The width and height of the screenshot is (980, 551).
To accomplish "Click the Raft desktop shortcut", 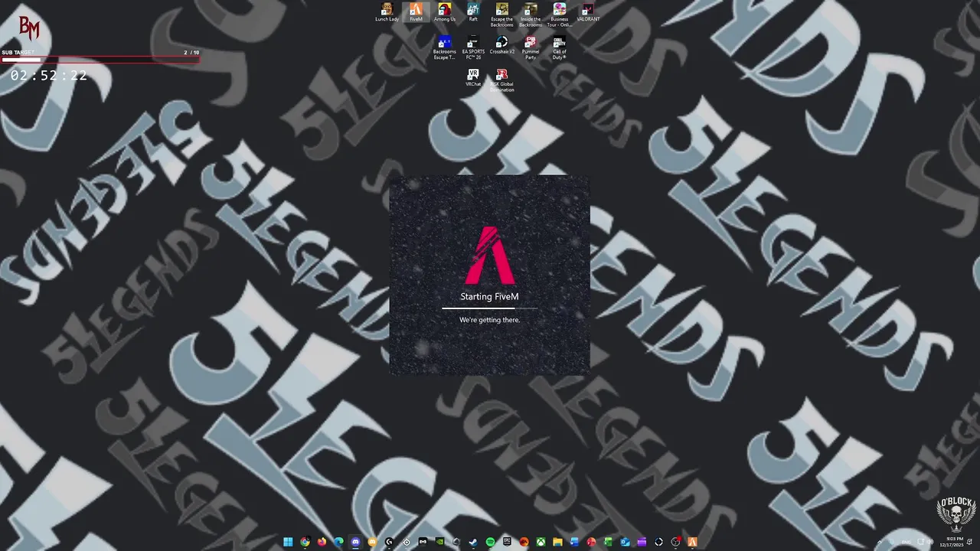I will click(473, 12).
